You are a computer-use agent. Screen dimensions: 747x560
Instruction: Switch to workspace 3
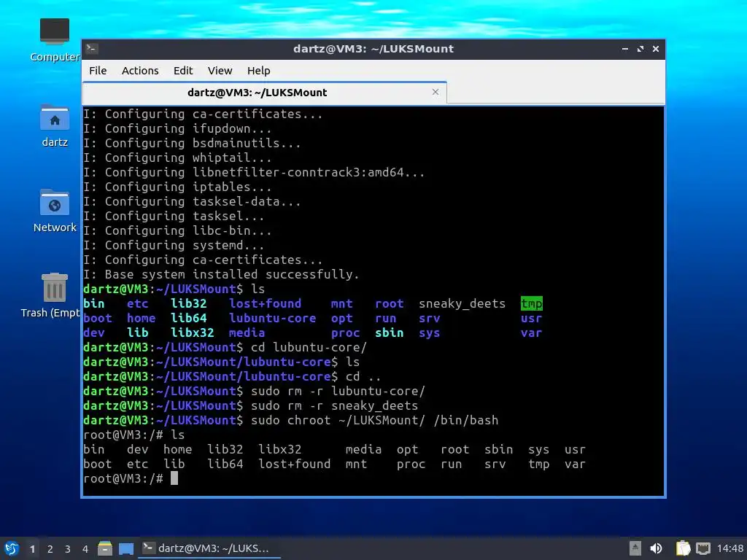pyautogui.click(x=68, y=549)
